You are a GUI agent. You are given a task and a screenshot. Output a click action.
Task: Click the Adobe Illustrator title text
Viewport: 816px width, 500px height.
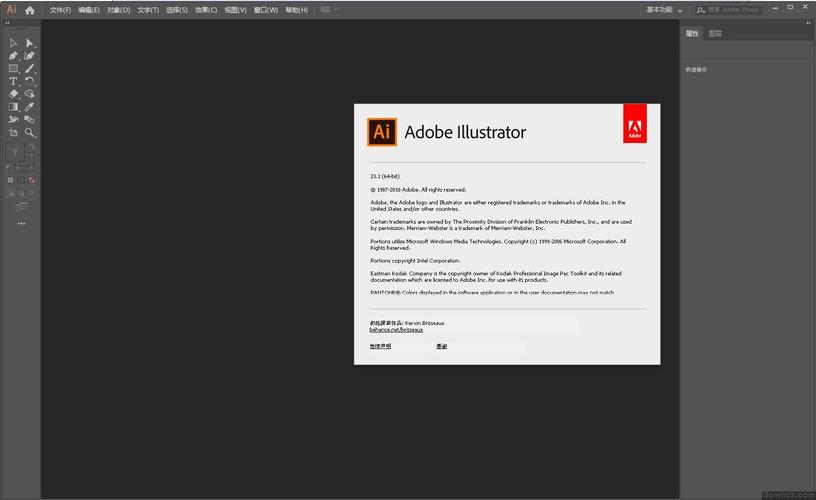pyautogui.click(x=465, y=132)
